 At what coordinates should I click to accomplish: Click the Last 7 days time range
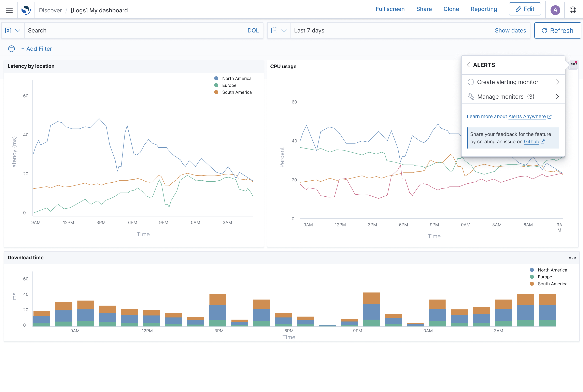pyautogui.click(x=309, y=30)
